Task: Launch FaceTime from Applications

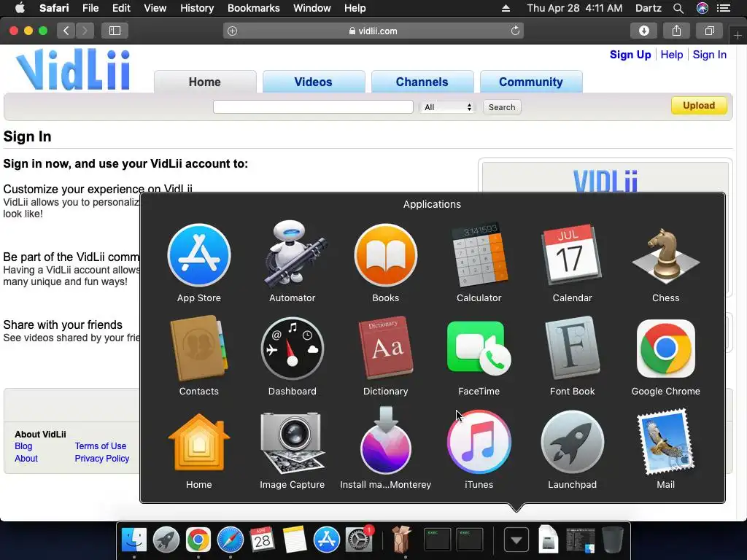Action: [479, 348]
